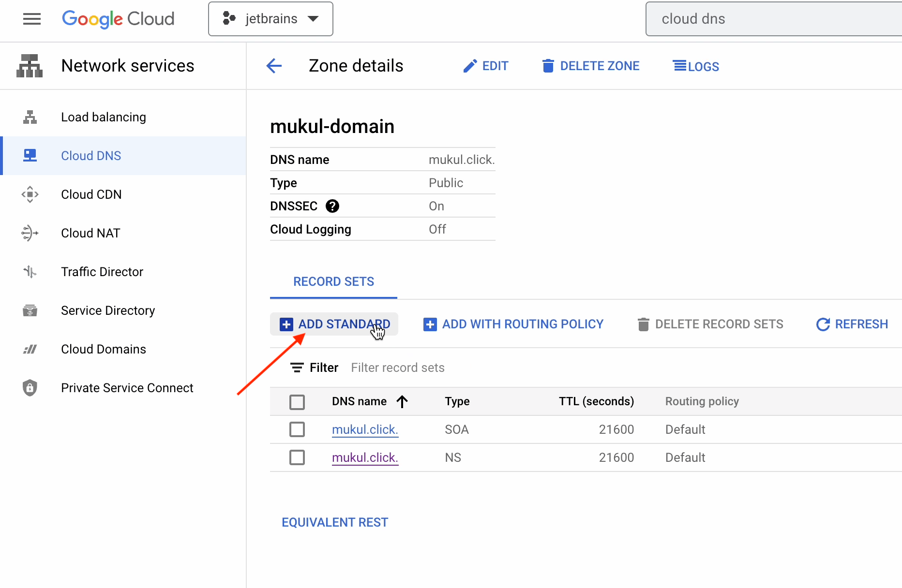Open Cloud Domains in the sidebar
This screenshot has height=588, width=902.
(103, 349)
